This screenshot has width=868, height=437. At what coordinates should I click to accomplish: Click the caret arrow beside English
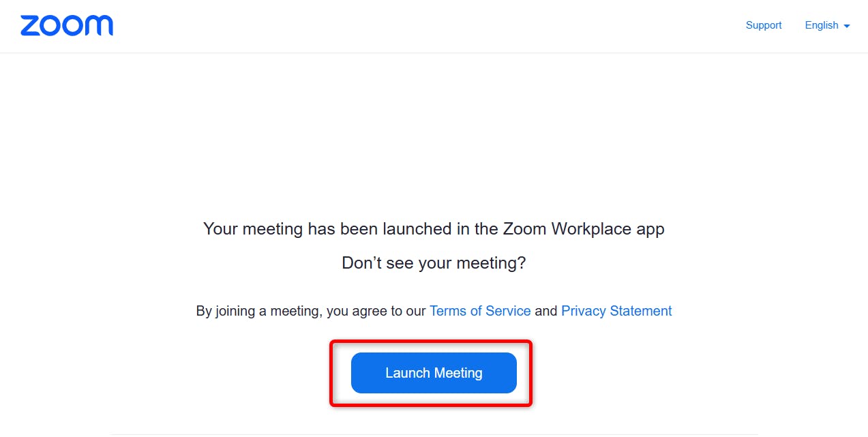coord(847,26)
